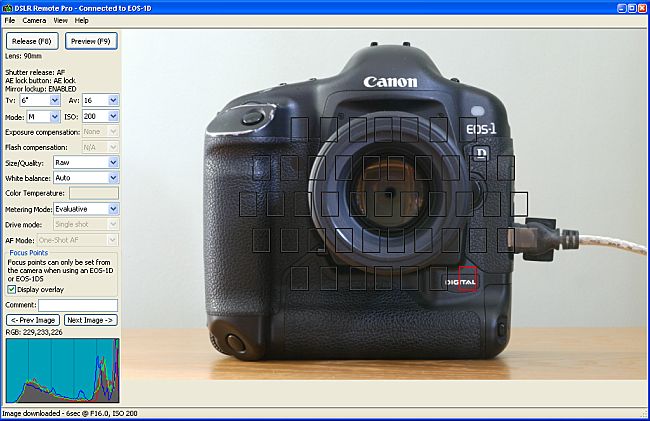Click the red highlighted focus point overlay
The width and height of the screenshot is (650, 421).
[468, 278]
